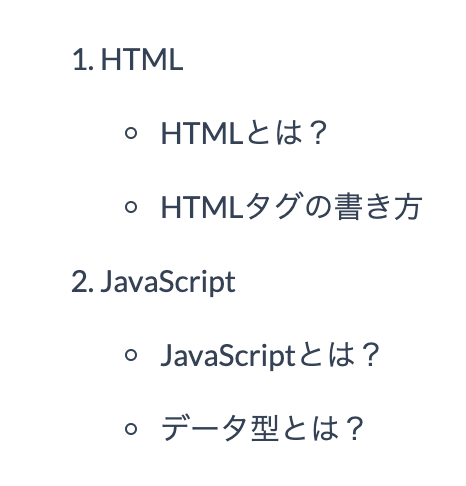Open the "HTML" section heading link
The image size is (466, 486).
142,60
